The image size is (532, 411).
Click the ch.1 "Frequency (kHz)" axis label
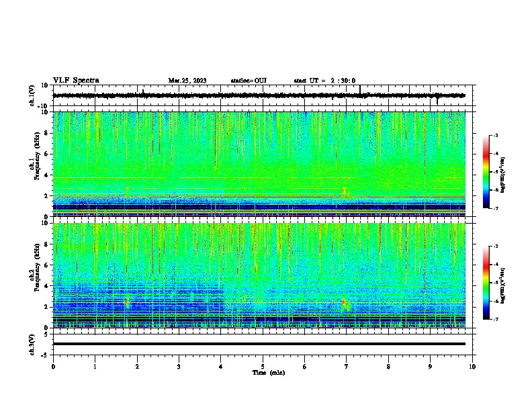[37, 156]
